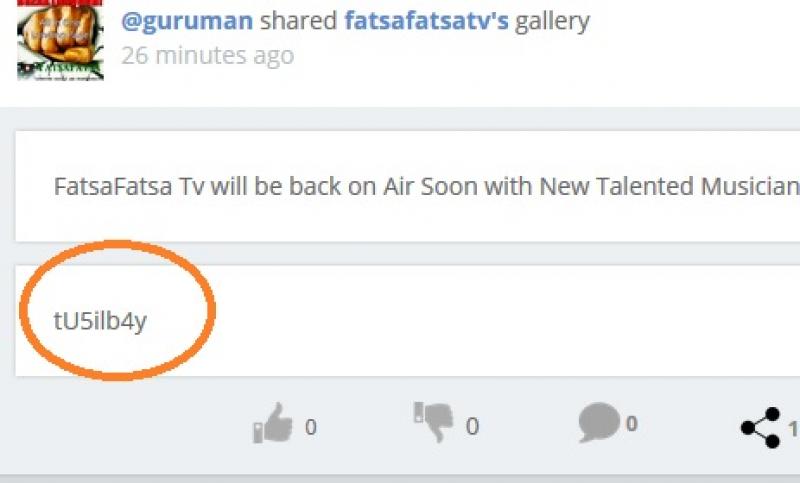Screen dimensions: 800x483
Task: Click the thumbs up like icon
Action: (x=273, y=423)
